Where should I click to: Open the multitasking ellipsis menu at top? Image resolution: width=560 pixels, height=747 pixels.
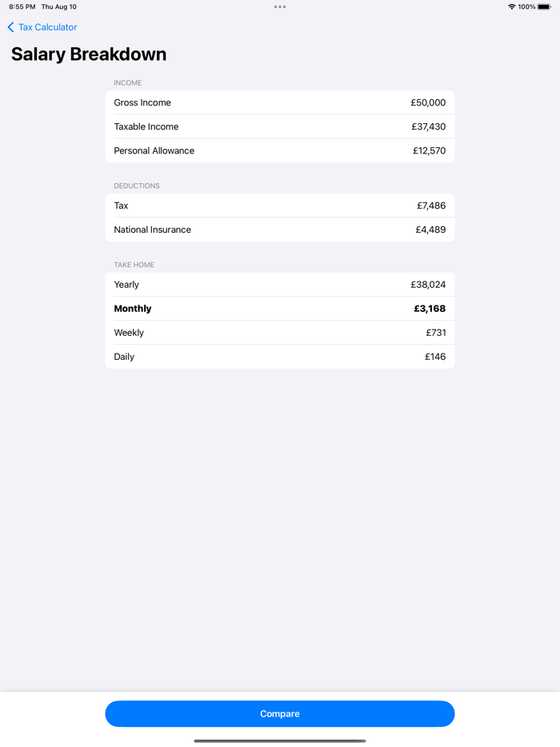[x=279, y=6]
